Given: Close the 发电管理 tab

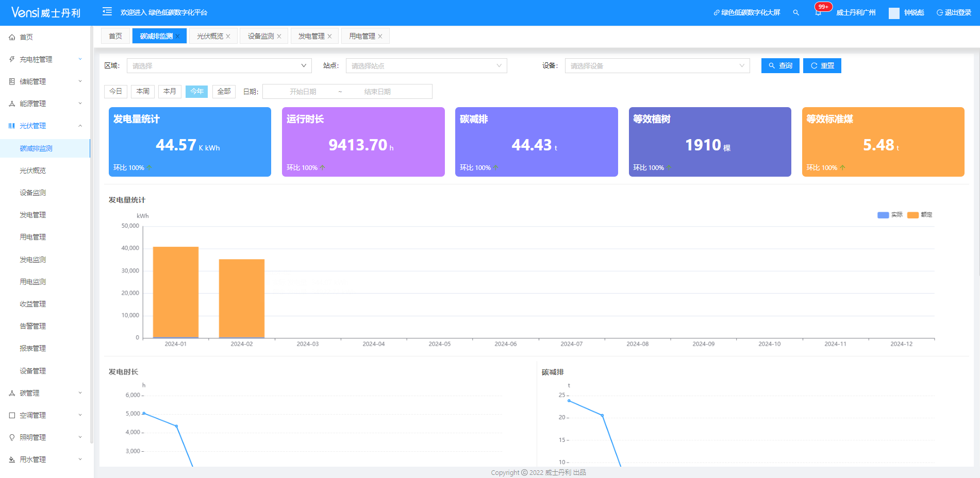Looking at the screenshot, I should click(x=329, y=36).
